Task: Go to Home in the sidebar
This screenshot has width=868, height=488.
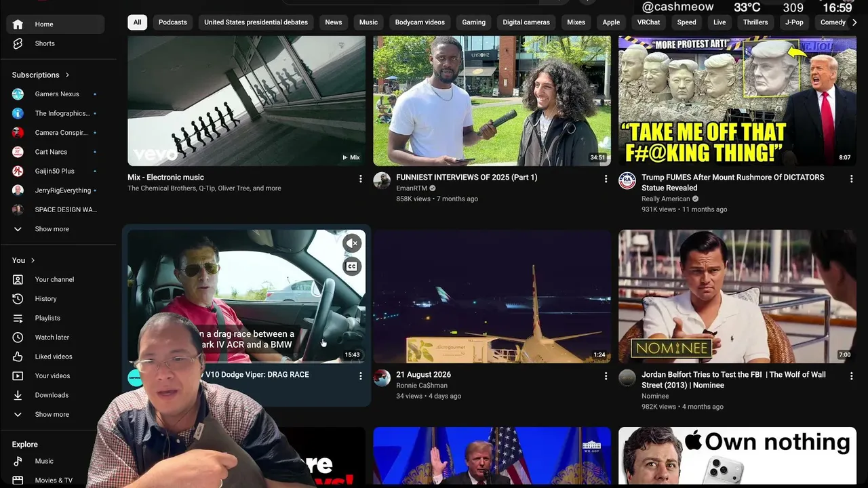Action: 56,24
